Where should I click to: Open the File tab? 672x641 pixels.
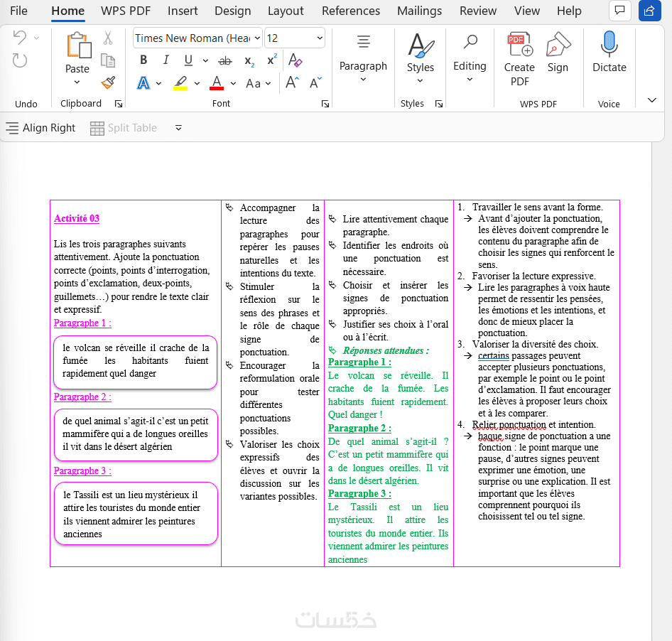pyautogui.click(x=18, y=11)
